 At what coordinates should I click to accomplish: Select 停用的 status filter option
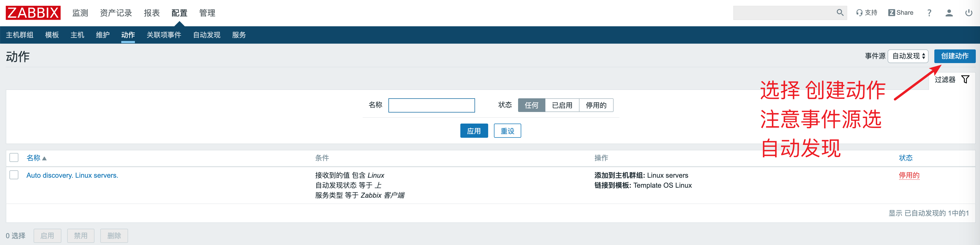pyautogui.click(x=596, y=105)
